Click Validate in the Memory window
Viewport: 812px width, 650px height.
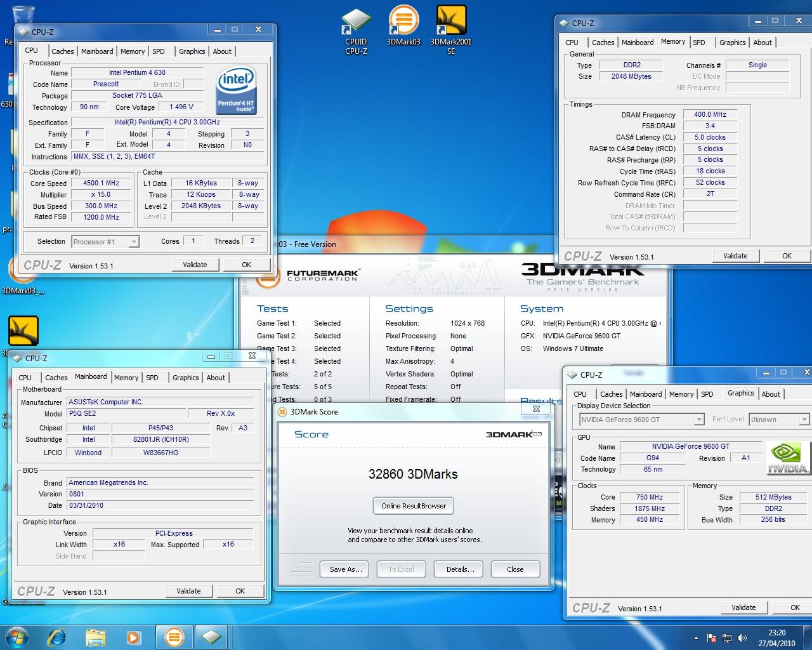click(x=735, y=256)
